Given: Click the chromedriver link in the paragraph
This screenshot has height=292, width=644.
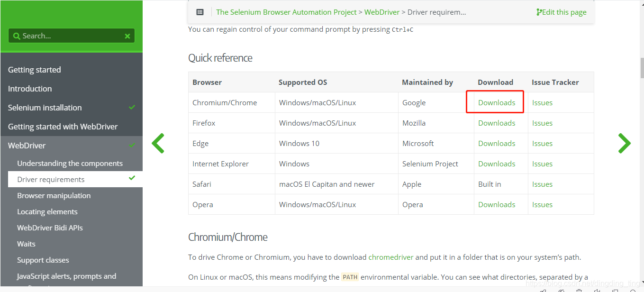Looking at the screenshot, I should [x=391, y=257].
